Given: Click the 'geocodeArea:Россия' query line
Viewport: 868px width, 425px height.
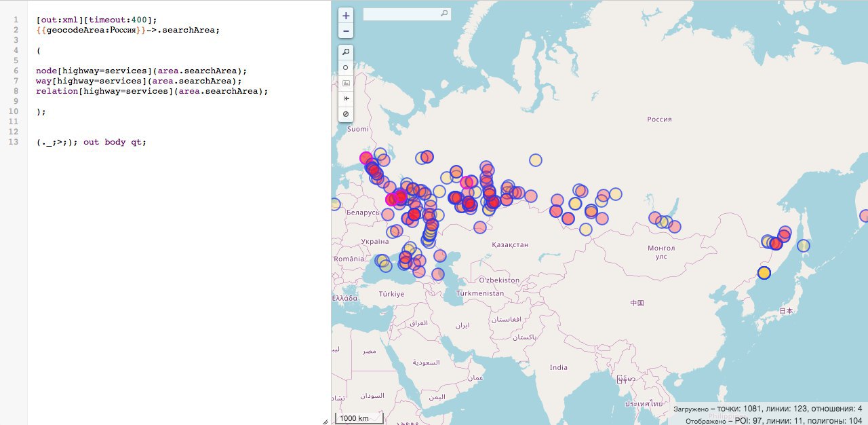Looking at the screenshot, I should coord(128,30).
